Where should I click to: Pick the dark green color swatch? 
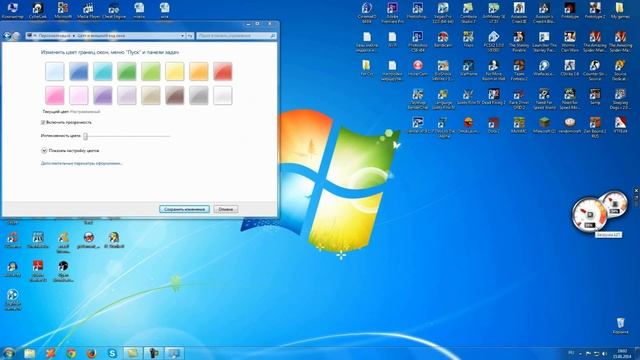(x=127, y=71)
